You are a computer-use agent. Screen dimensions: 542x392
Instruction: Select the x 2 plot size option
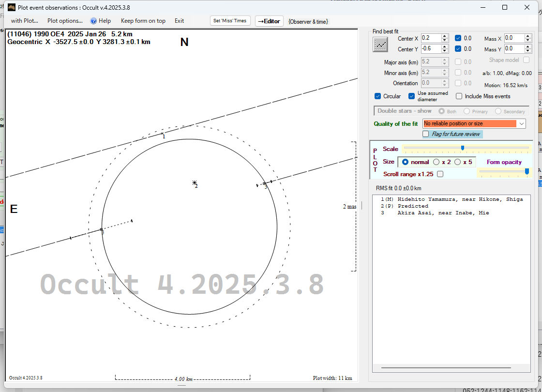(437, 162)
